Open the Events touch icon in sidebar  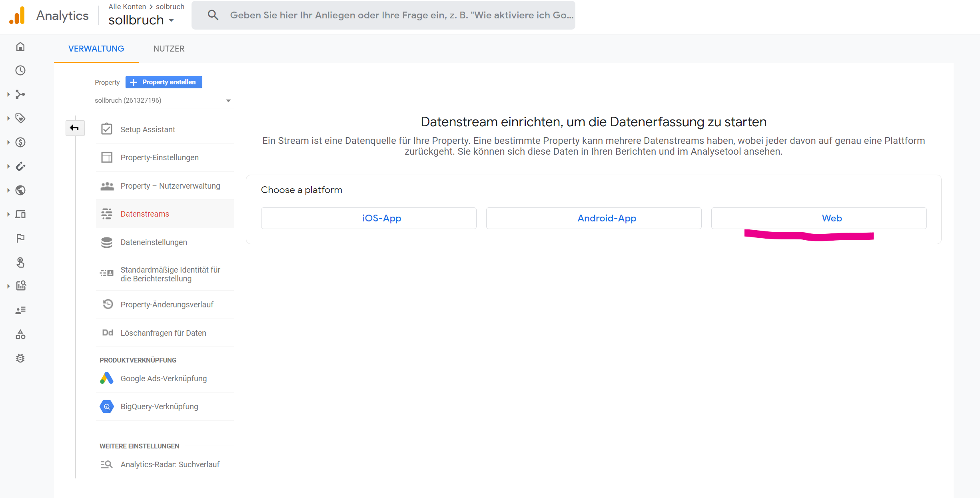pos(20,262)
